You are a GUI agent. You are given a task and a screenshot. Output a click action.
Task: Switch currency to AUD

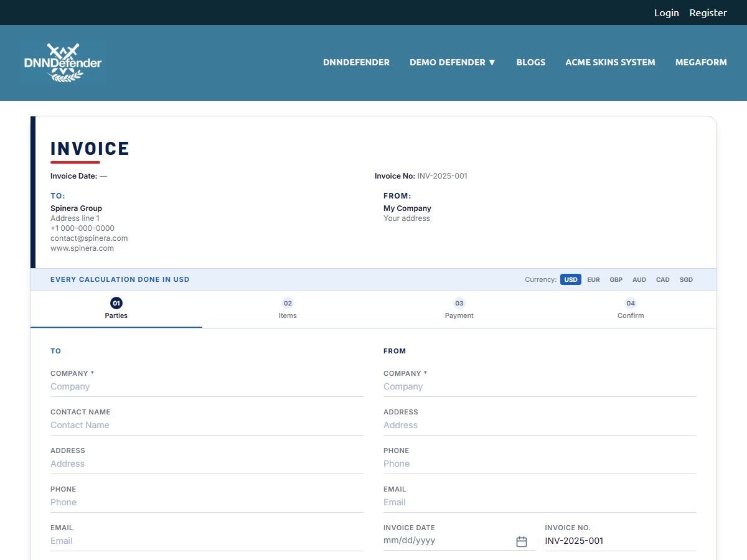click(x=639, y=280)
